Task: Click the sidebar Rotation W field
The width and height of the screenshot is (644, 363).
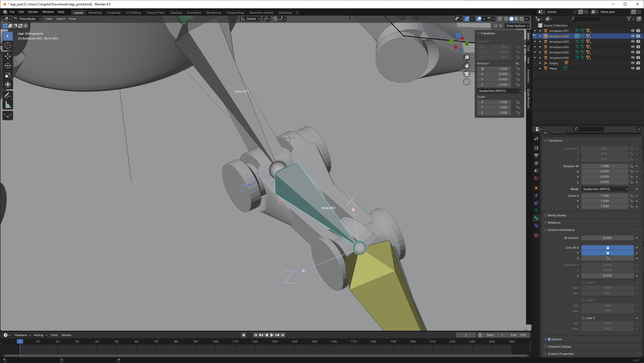Action: click(x=494, y=69)
